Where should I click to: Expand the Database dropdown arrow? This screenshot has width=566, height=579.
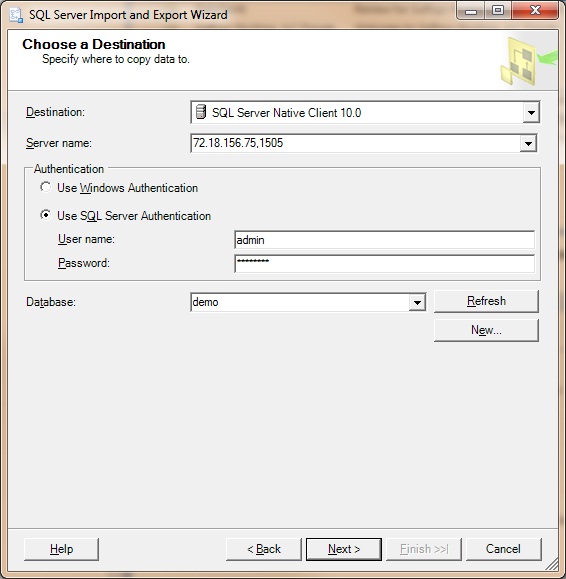point(417,302)
